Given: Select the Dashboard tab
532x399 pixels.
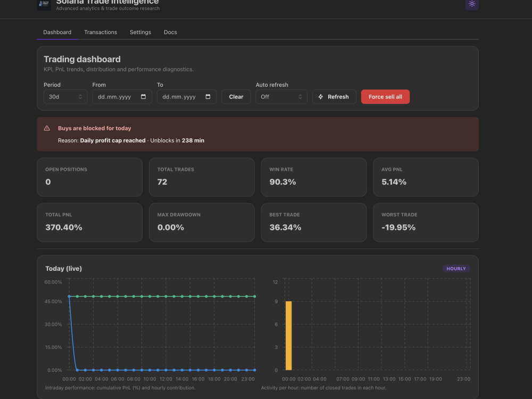Looking at the screenshot, I should point(57,32).
